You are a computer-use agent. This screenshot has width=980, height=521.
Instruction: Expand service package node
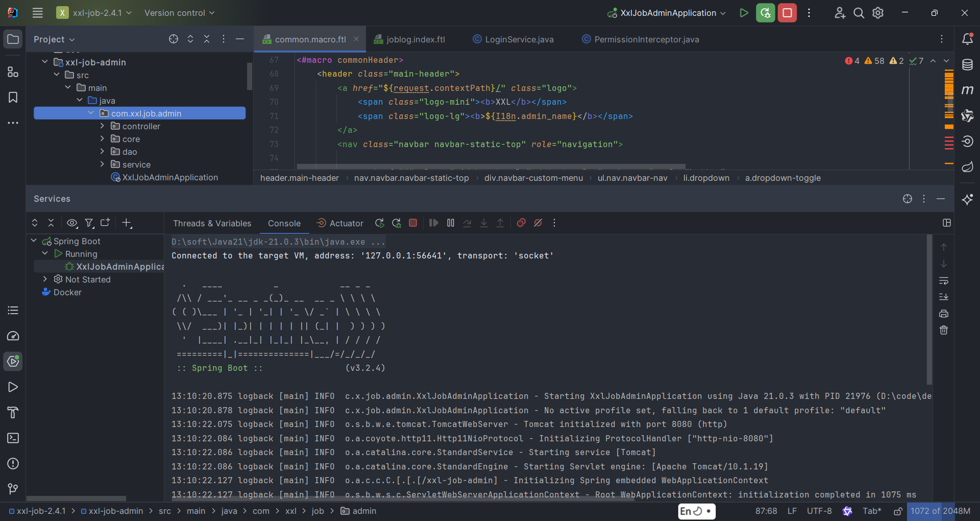pos(102,164)
